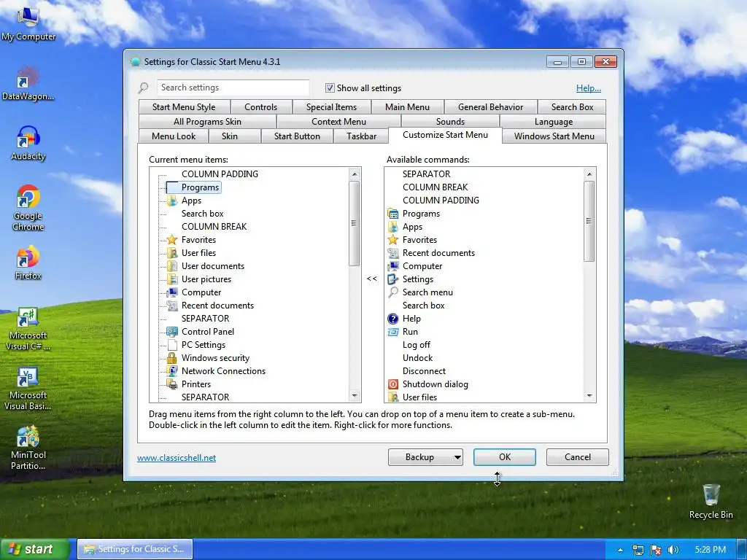
Task: Click the Computer icon in current menu items
Action: [172, 292]
